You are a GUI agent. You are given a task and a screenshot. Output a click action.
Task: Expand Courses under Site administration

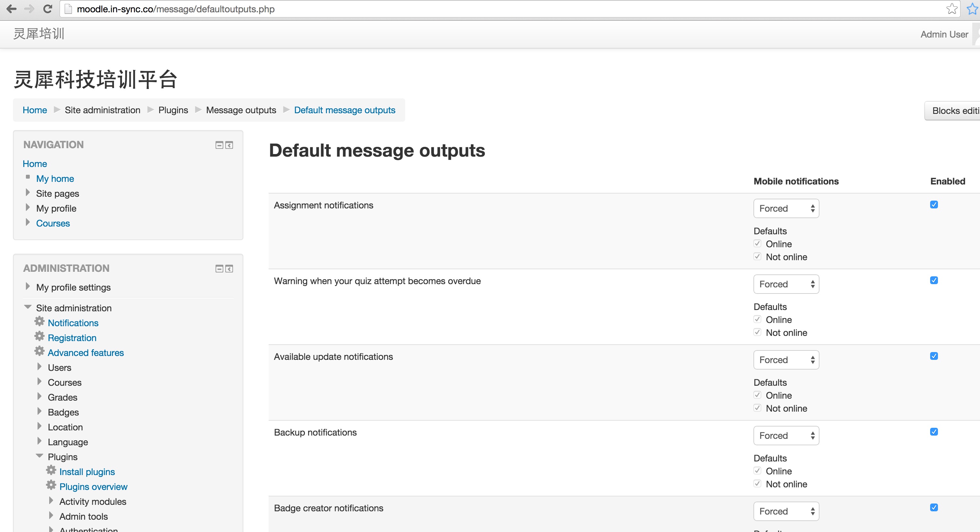[x=39, y=382]
